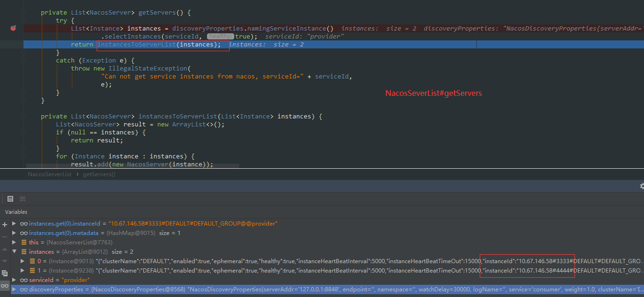Click the Trace Current Stream Chain icon
This screenshot has height=297, width=644.
pyautogui.click(x=23, y=199)
